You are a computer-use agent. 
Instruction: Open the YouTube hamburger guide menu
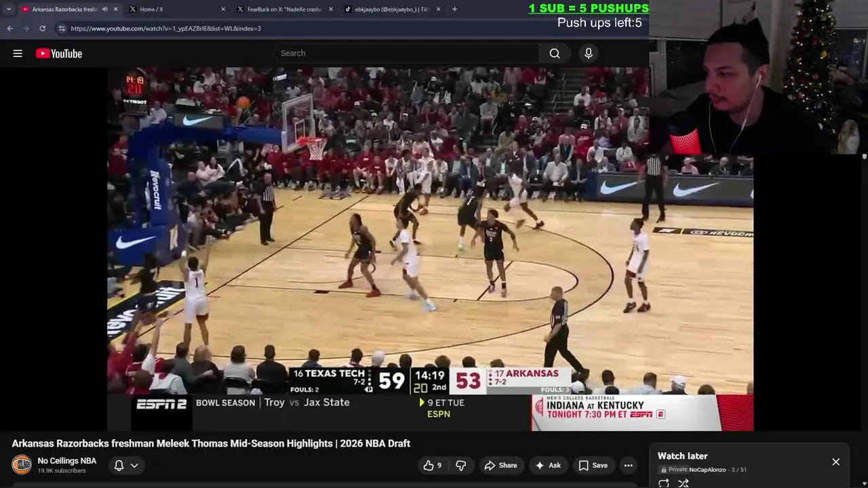[18, 54]
